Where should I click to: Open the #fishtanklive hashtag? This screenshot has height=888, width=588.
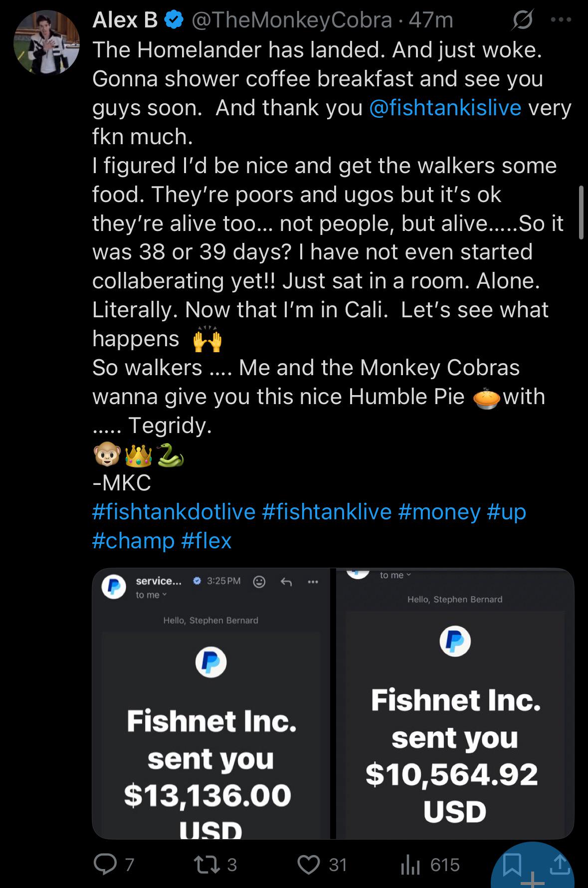point(327,512)
